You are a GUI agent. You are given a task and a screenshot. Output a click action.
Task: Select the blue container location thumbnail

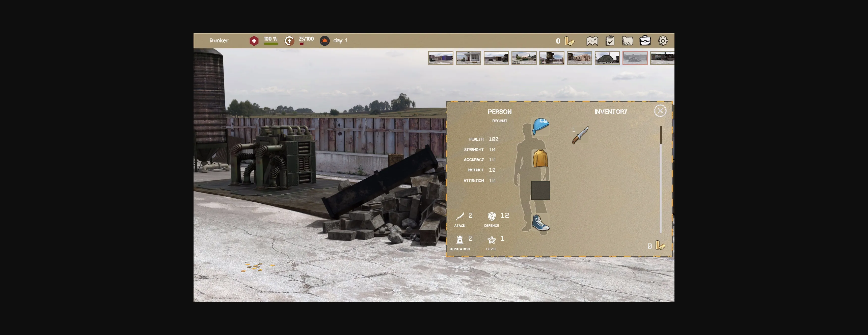[440, 58]
